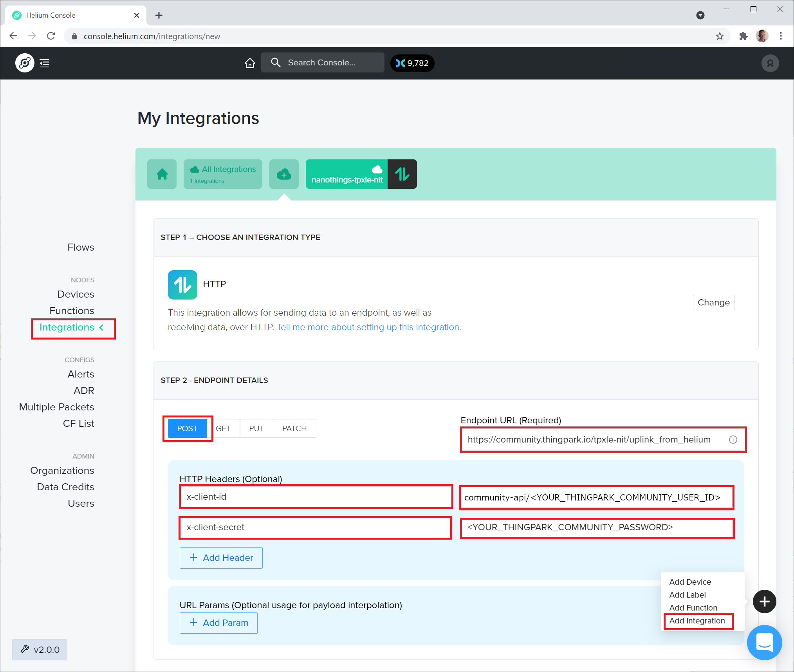
Task: Click the info icon in Endpoint URL field
Action: [733, 439]
